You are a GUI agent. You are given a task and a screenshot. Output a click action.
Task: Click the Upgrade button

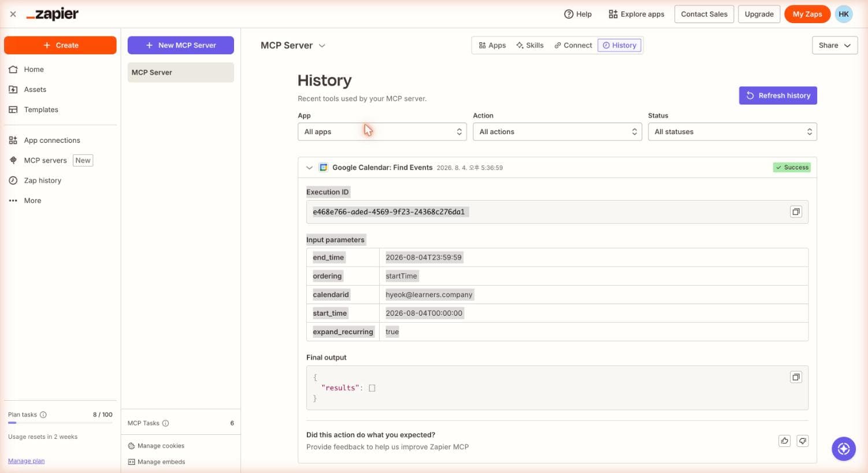(759, 14)
